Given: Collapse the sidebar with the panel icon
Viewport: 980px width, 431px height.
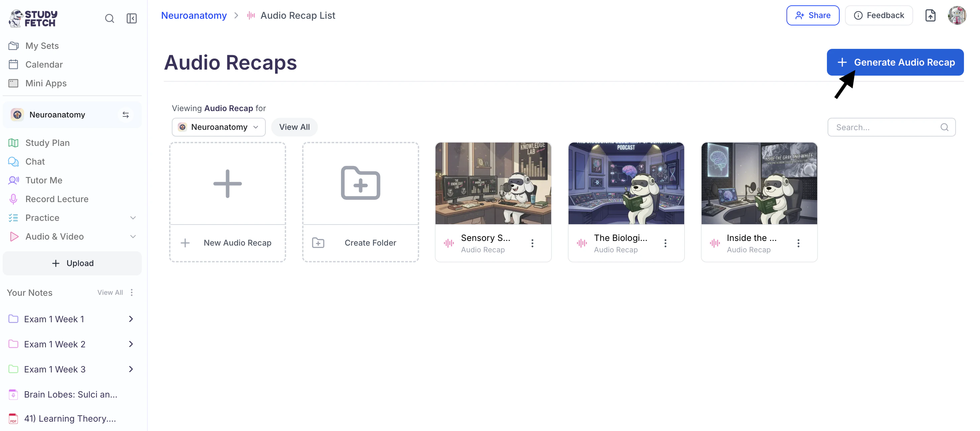Looking at the screenshot, I should coord(131,18).
